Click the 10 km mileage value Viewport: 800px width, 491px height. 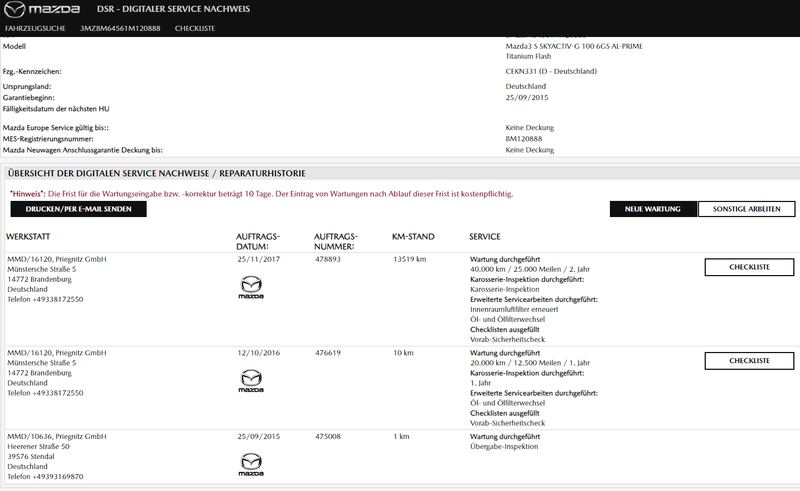click(x=403, y=353)
